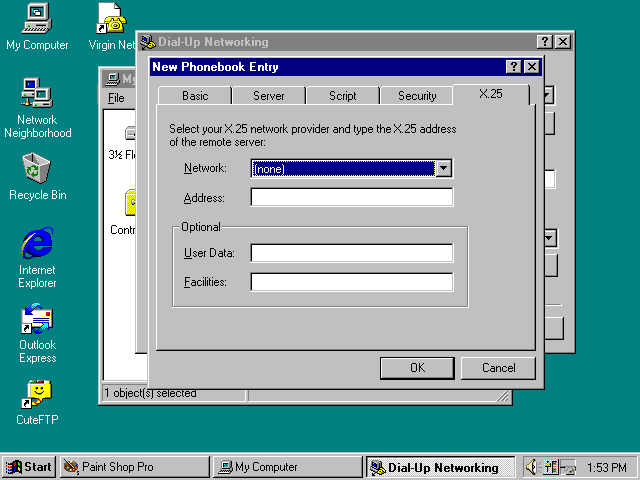Select the (none) Network combo box value
The height and width of the screenshot is (480, 640).
click(x=343, y=169)
